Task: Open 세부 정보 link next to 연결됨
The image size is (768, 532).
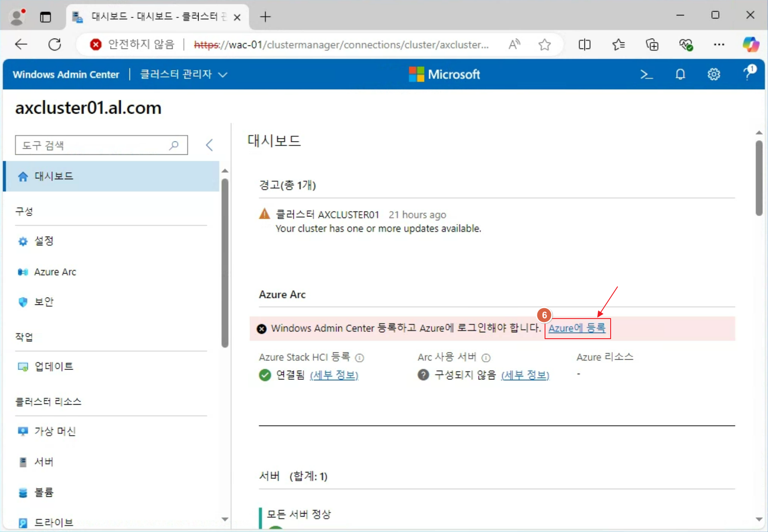Action: (334, 375)
